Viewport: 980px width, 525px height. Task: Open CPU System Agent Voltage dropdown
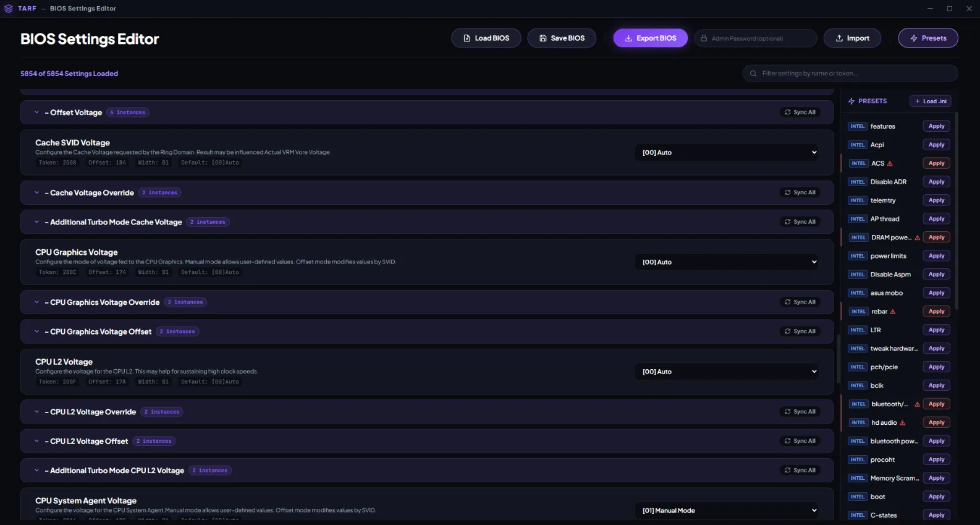point(727,511)
